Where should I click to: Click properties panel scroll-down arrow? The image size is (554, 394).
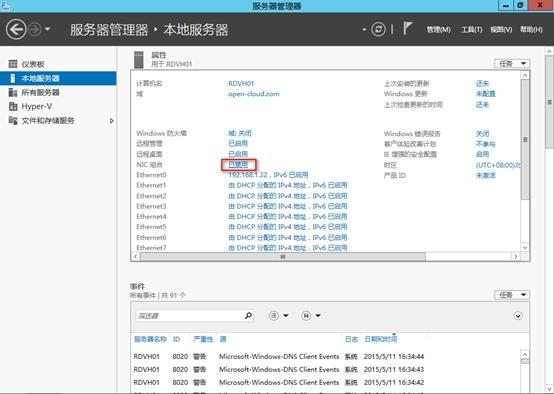coord(525,247)
